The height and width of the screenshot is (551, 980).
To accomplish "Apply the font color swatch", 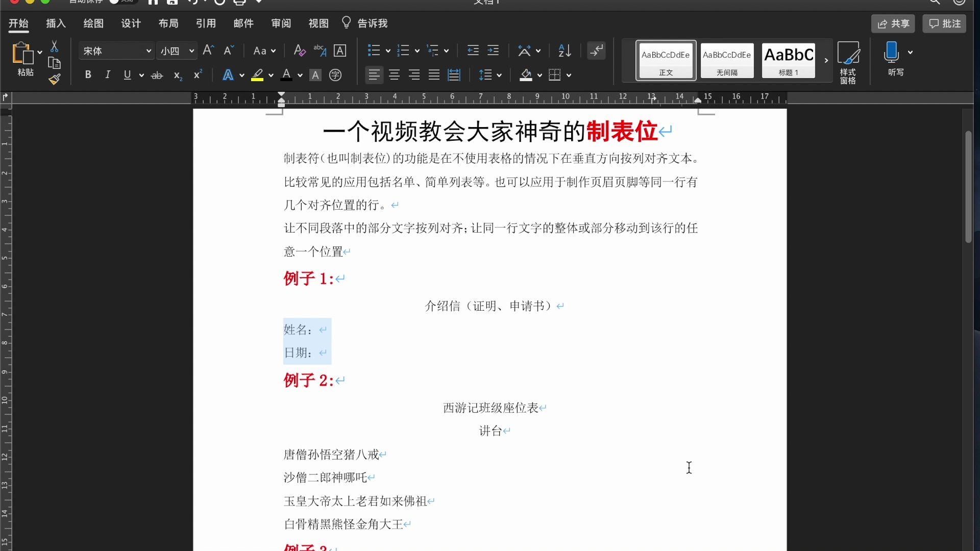I will click(x=286, y=76).
